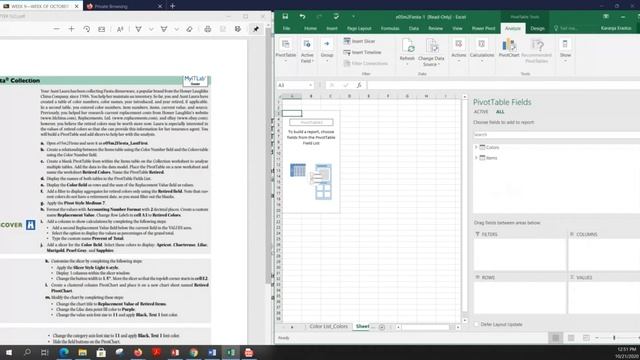
Task: Switch to Page Layout view in status bar
Action: click(571, 338)
